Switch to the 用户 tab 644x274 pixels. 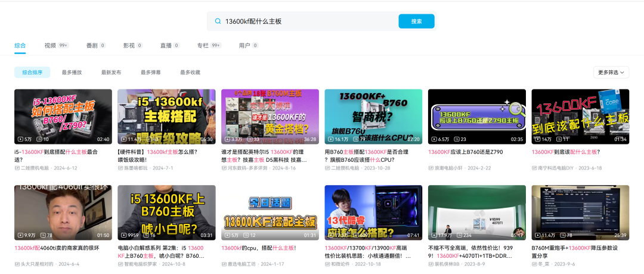tap(249, 45)
